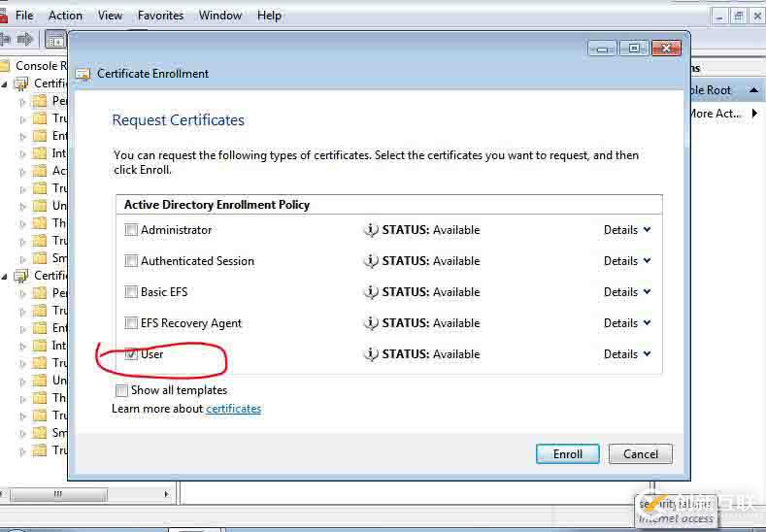The width and height of the screenshot is (766, 532).
Task: Open the Window menu
Action: point(219,16)
